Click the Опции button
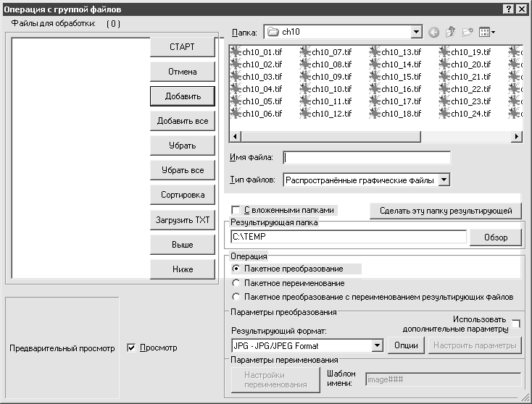The height and width of the screenshot is (404, 532). (406, 345)
